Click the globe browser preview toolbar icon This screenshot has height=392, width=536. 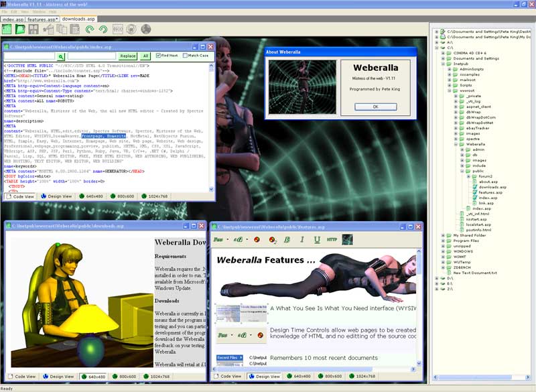coord(146,29)
